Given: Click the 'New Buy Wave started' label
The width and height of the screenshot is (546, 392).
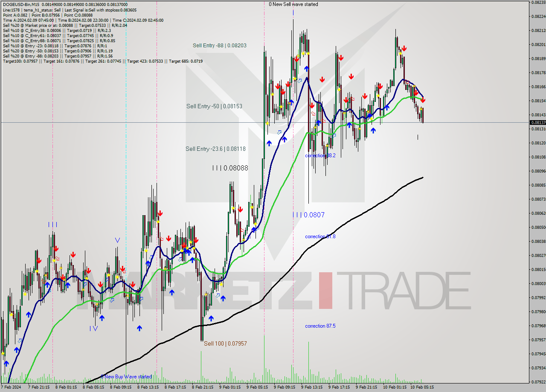Looking at the screenshot, I should click(x=128, y=376).
